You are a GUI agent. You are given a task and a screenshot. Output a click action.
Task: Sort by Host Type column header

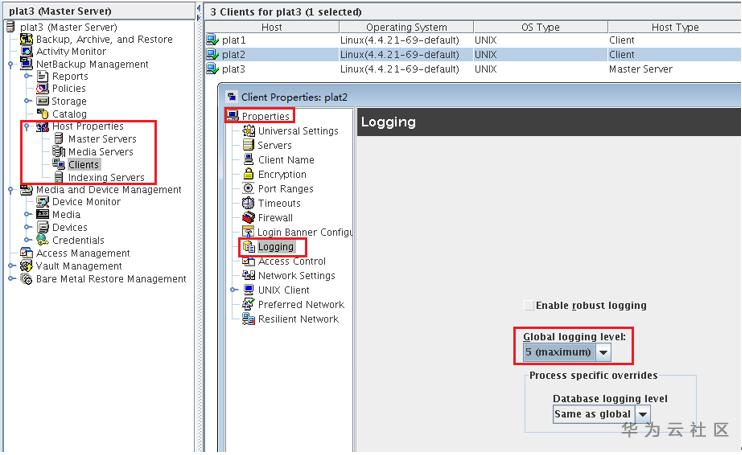pyautogui.click(x=675, y=27)
